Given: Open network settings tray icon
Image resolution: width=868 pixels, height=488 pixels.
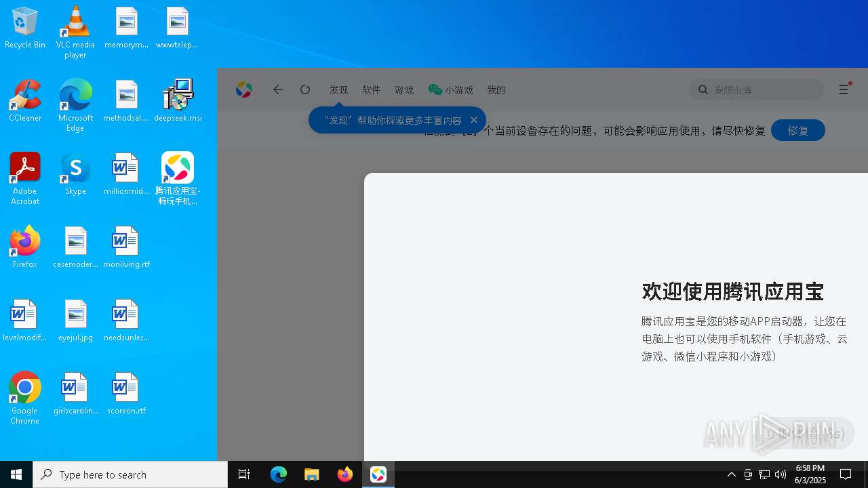Looking at the screenshot, I should pos(764,474).
